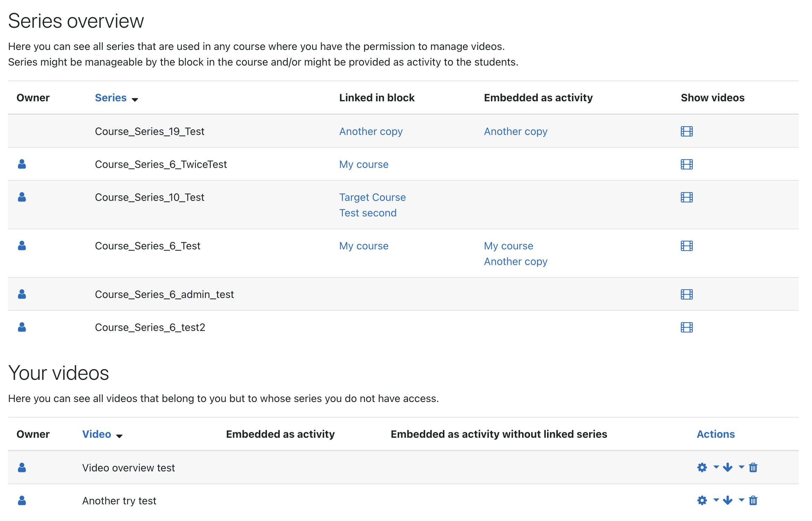Sort videos table by Video column header
The image size is (812, 521).
coord(97,434)
